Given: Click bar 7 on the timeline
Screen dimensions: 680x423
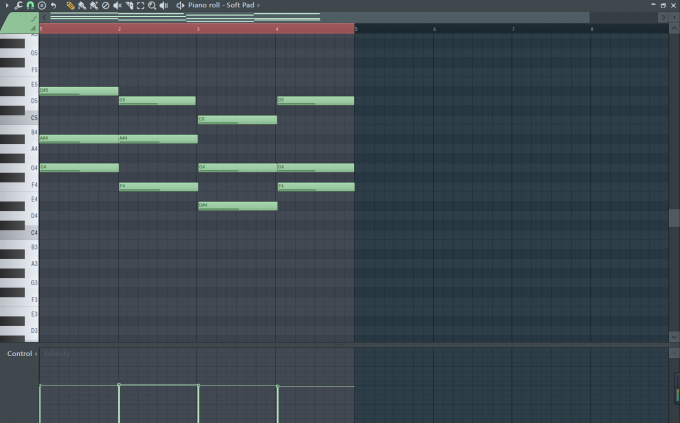Looking at the screenshot, I should pos(513,29).
